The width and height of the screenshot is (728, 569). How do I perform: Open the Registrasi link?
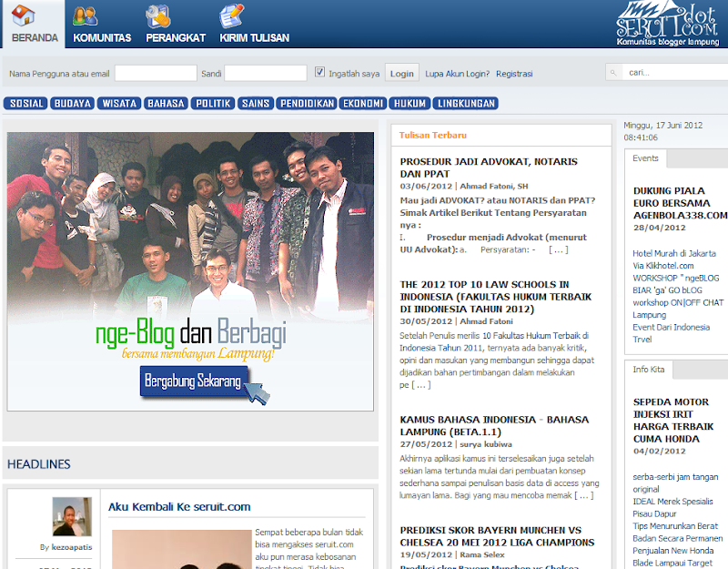(x=514, y=74)
